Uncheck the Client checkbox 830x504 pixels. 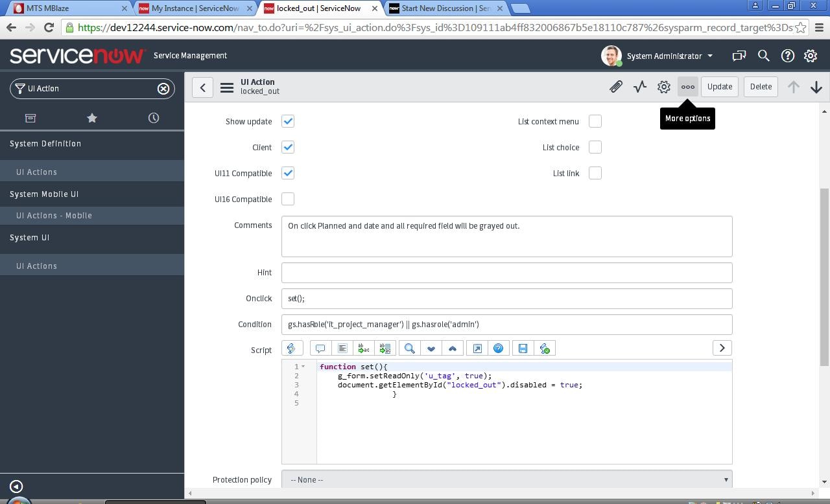click(288, 147)
